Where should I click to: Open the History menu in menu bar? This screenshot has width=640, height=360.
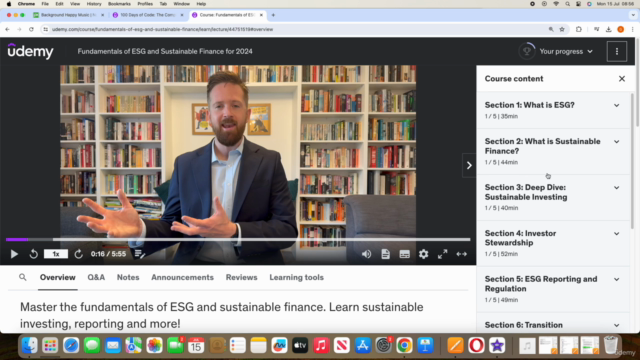[94, 4]
